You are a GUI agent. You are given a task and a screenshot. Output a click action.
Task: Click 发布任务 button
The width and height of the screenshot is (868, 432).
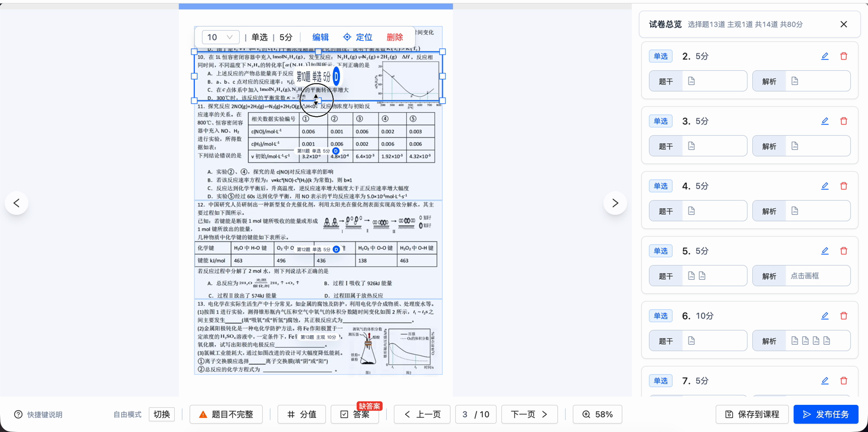[825, 414]
